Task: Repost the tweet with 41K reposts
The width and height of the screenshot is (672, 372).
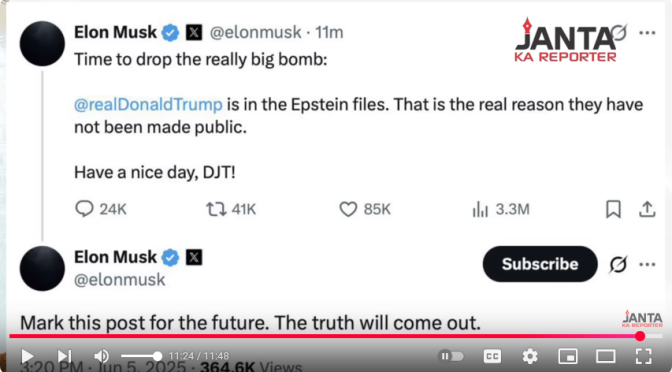Action: pos(231,209)
